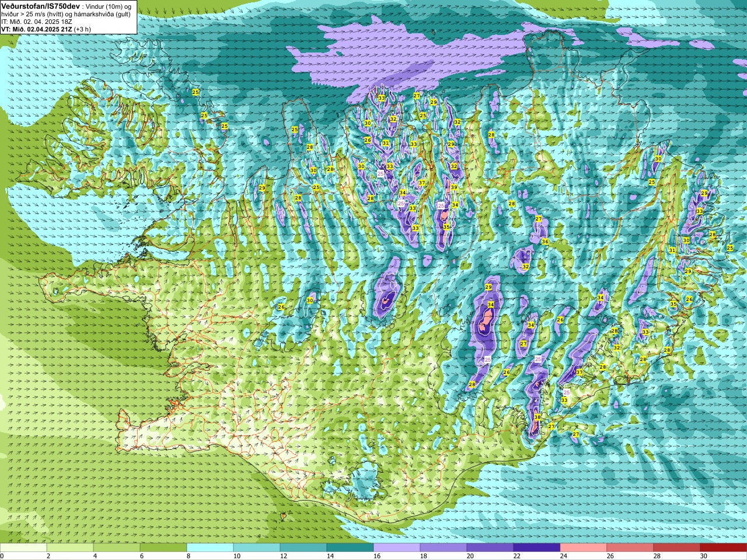Click the legend tick label 16

point(376,556)
